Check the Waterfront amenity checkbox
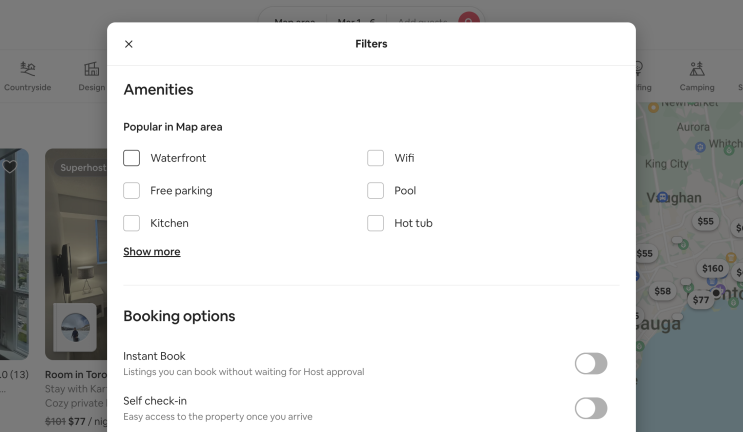Viewport: 743px width, 432px height. 132,158
